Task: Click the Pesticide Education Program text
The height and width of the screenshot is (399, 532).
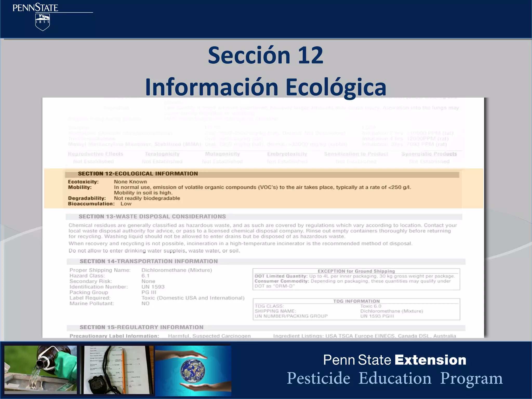Action: 394,378
